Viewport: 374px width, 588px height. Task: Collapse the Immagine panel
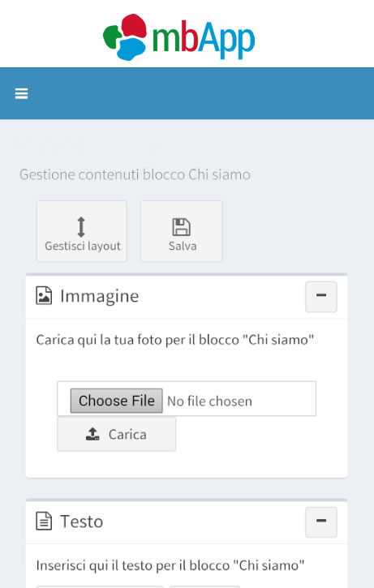pos(321,297)
